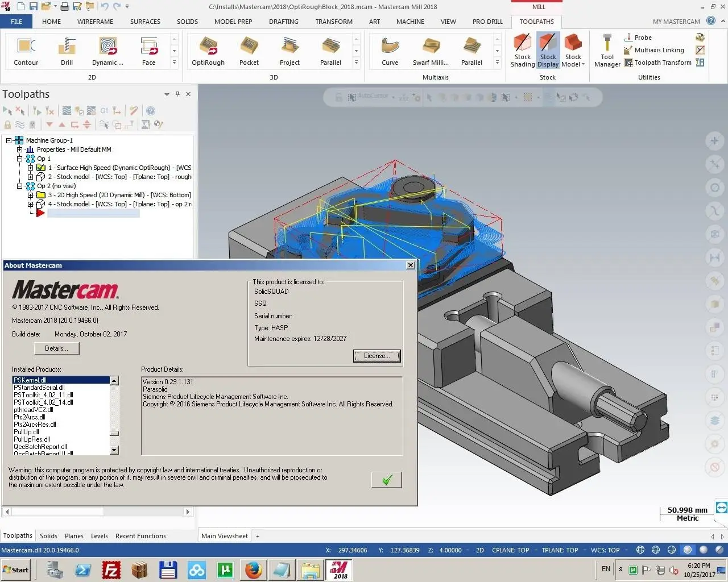
Task: Select the Face toolpath icon
Action: tap(148, 52)
